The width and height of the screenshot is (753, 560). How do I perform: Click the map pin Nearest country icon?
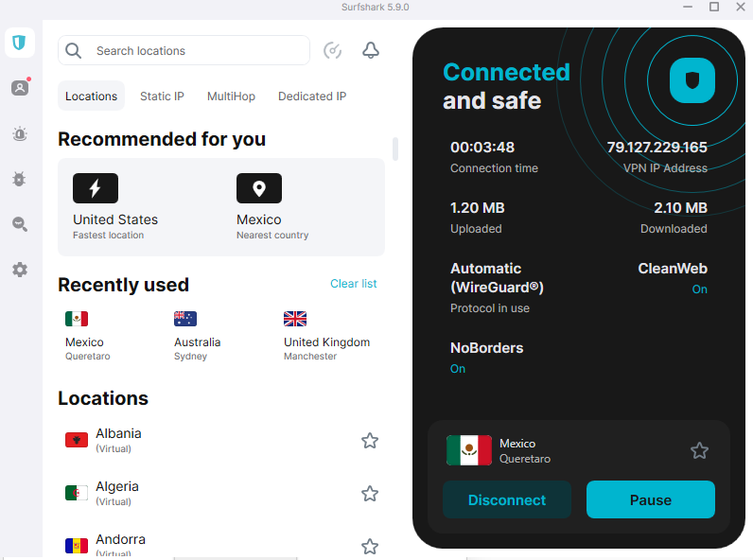tap(259, 188)
